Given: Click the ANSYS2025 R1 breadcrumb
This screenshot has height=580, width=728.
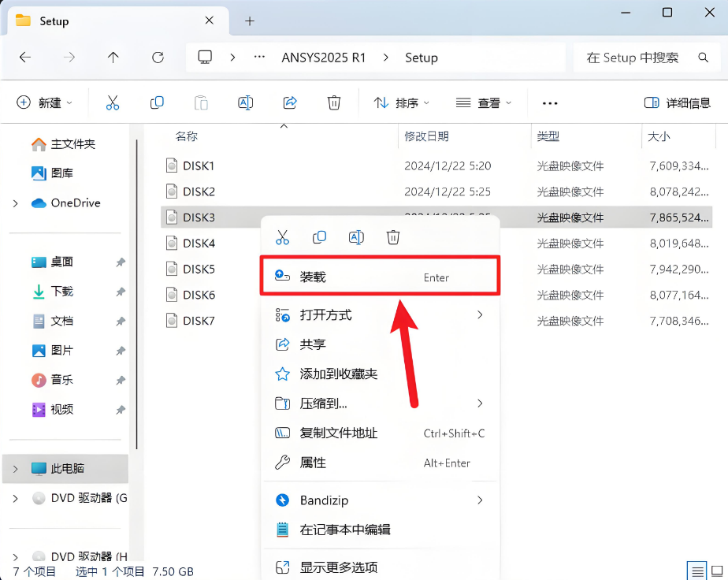Looking at the screenshot, I should (324, 58).
